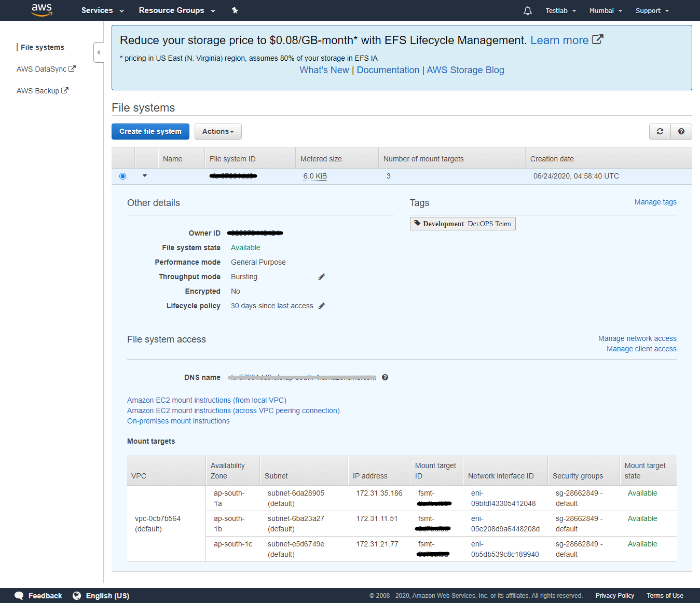The image size is (700, 603).
Task: Open the Mumbai region selector
Action: 606,10
